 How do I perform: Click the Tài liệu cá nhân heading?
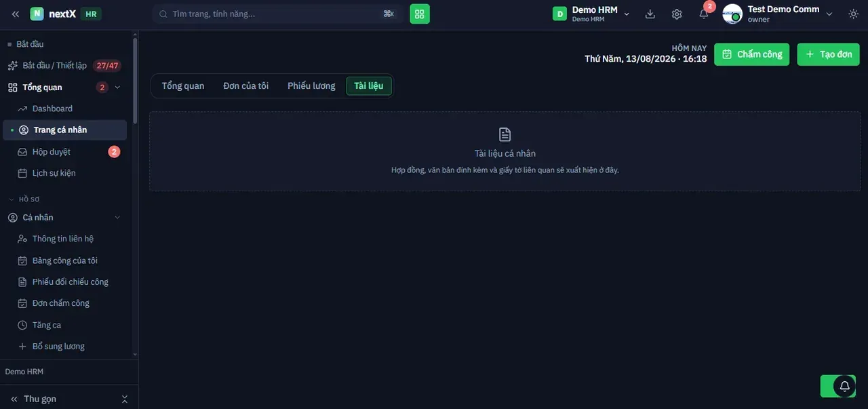pos(505,153)
